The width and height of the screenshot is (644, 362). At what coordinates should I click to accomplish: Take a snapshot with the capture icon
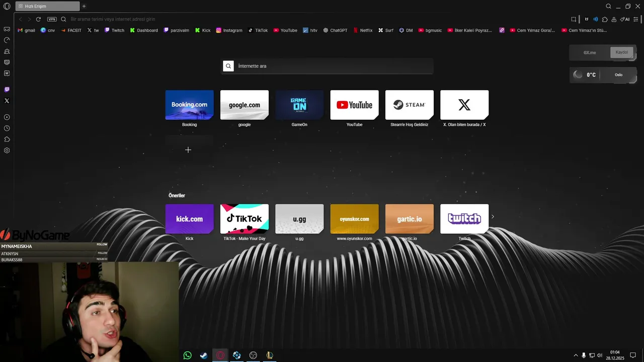[x=574, y=19]
